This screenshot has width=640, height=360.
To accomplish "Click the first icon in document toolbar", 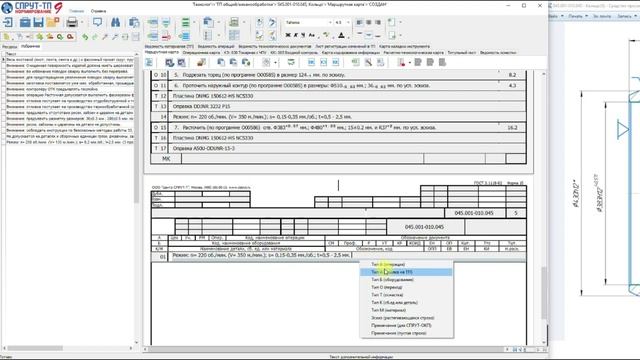I will coord(149,62).
